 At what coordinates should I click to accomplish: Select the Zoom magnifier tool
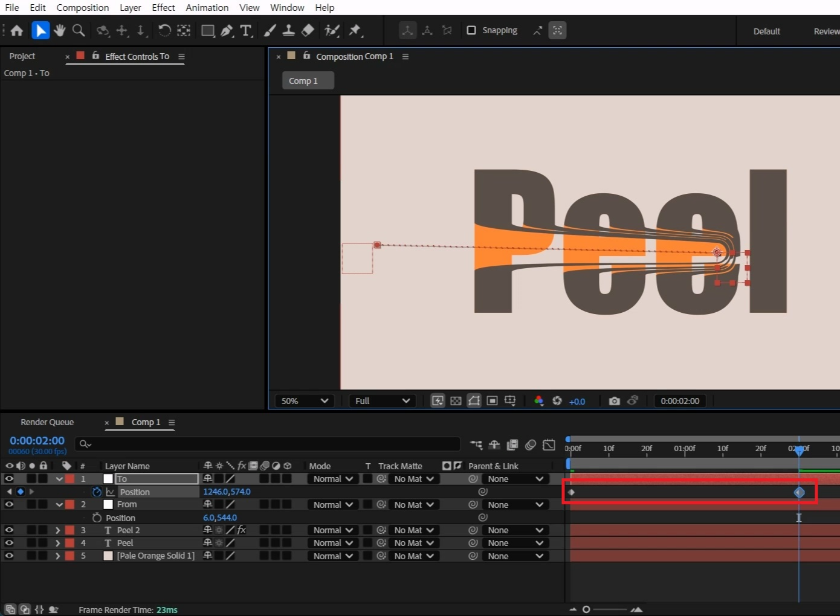point(78,30)
